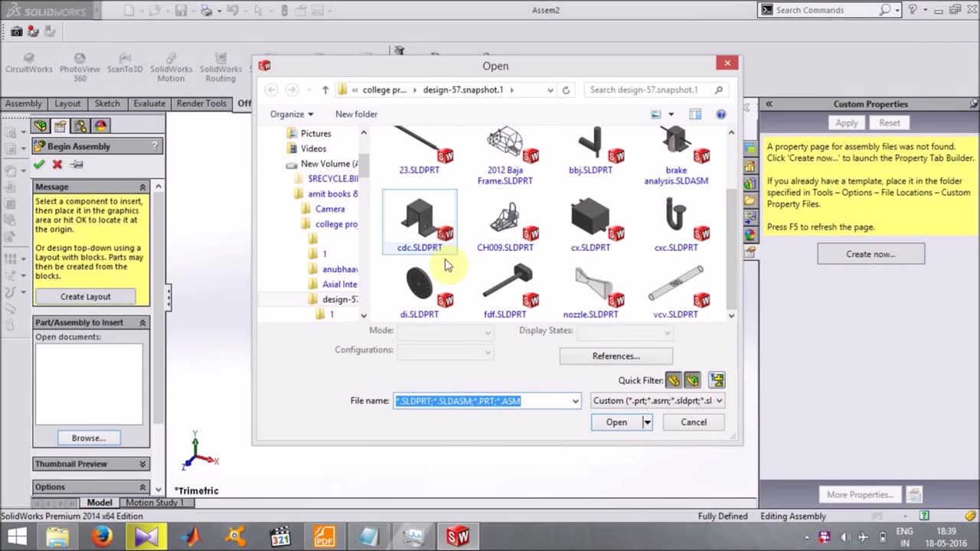
Task: Click Cancel in the Open dialog
Action: (694, 422)
